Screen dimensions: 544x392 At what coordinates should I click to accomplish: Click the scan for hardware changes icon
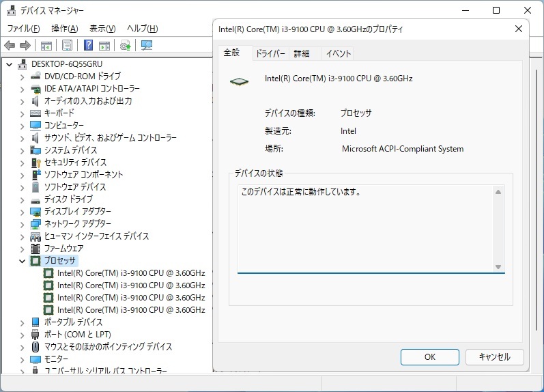tap(146, 46)
